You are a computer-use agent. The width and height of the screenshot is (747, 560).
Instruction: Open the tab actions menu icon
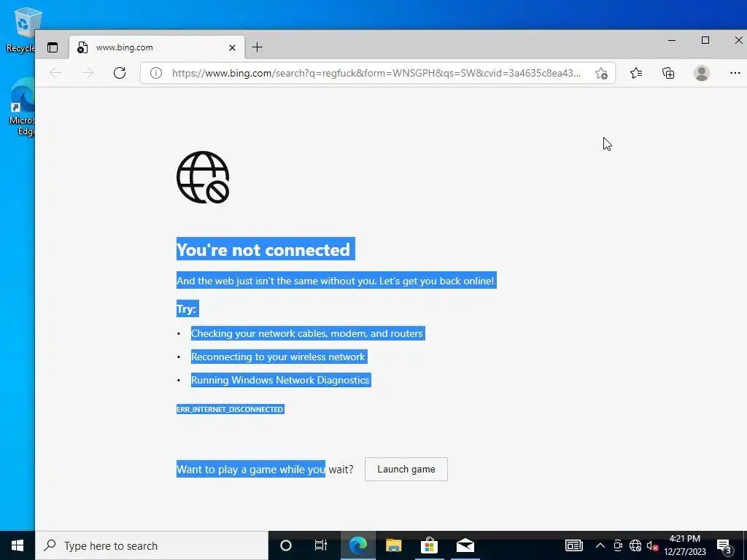53,47
